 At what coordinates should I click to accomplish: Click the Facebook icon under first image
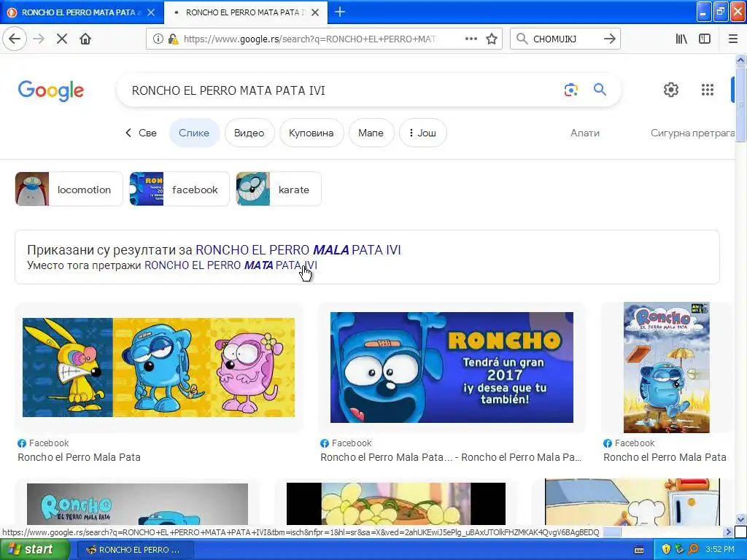[x=22, y=443]
